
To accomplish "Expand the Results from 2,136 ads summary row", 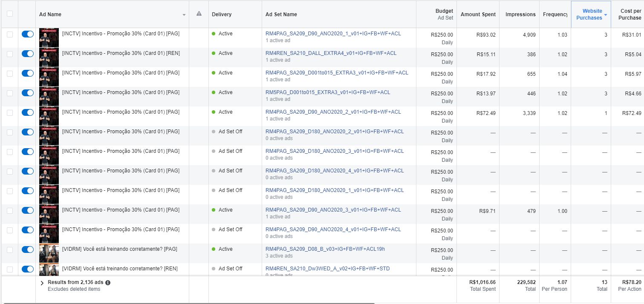I will pyautogui.click(x=42, y=283).
